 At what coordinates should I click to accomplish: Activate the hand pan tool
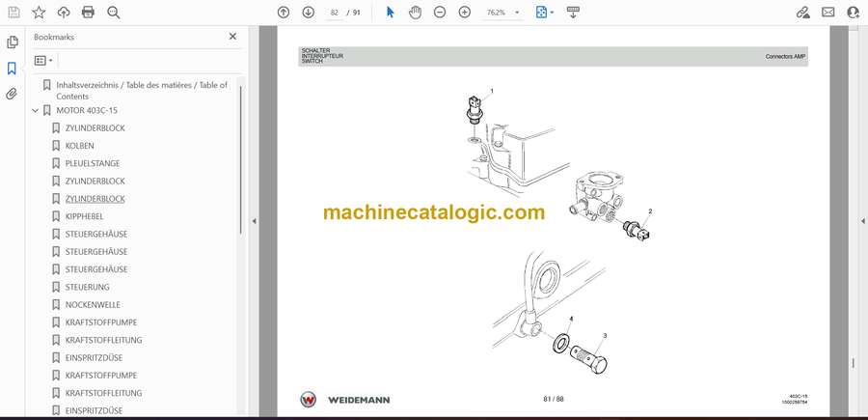[415, 13]
